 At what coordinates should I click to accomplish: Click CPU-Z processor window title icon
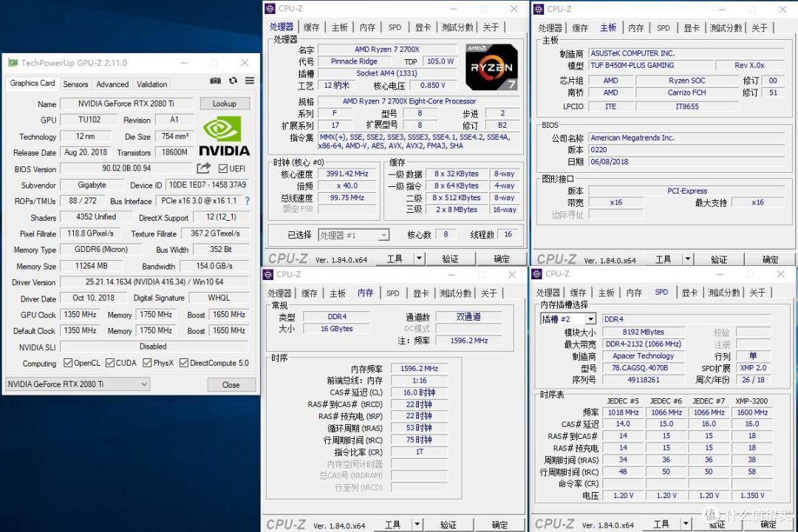270,9
